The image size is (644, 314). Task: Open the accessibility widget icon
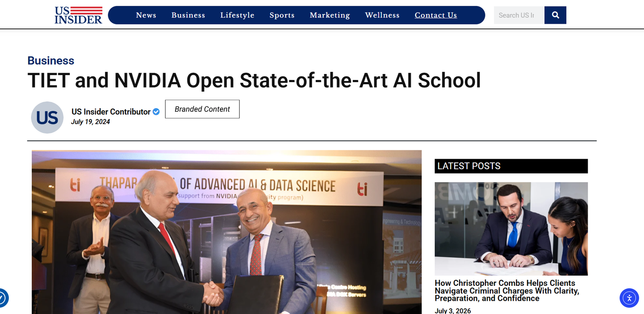629,298
